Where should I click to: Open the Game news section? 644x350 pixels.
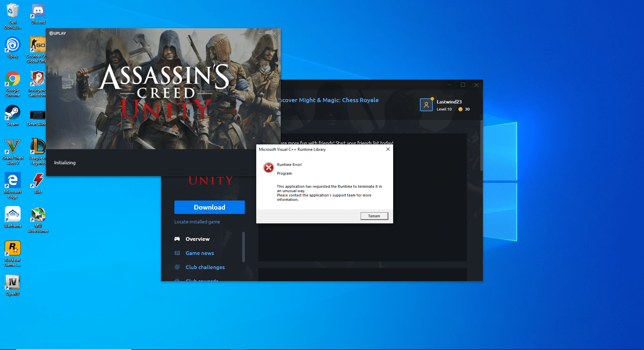click(200, 253)
